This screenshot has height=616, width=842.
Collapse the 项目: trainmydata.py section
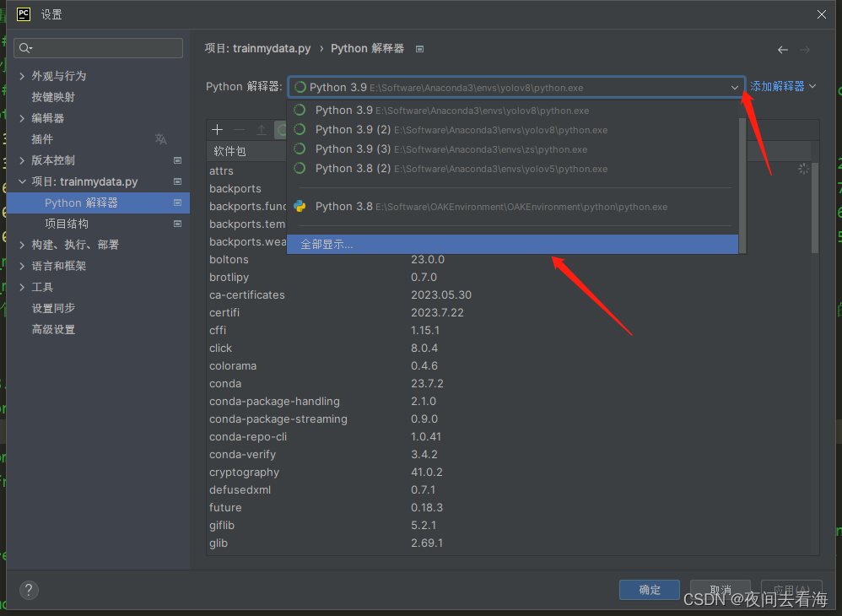click(22, 181)
